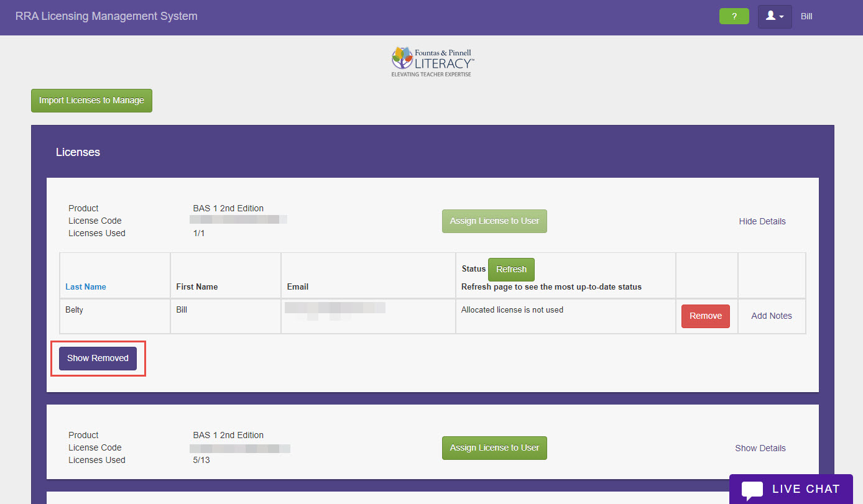This screenshot has height=504, width=863.
Task: Import Licenses to Manage
Action: (x=91, y=100)
